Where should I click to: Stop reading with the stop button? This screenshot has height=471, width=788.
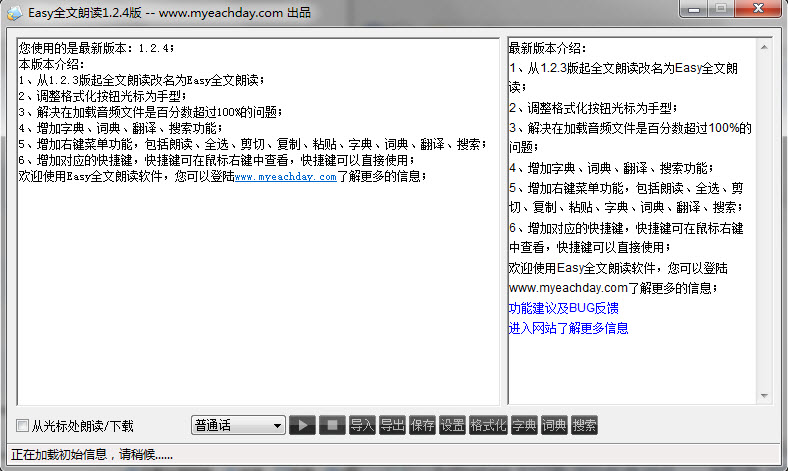click(332, 425)
